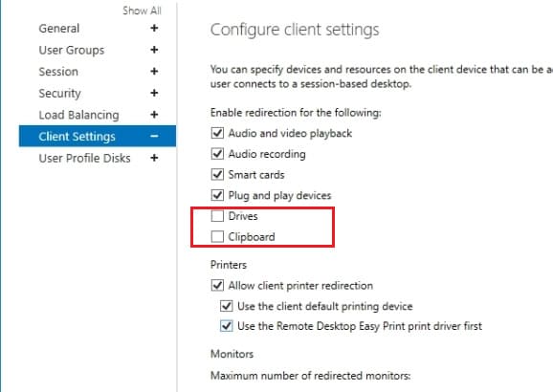This screenshot has height=392, width=553.
Task: Open the General settings page
Action: pos(59,28)
